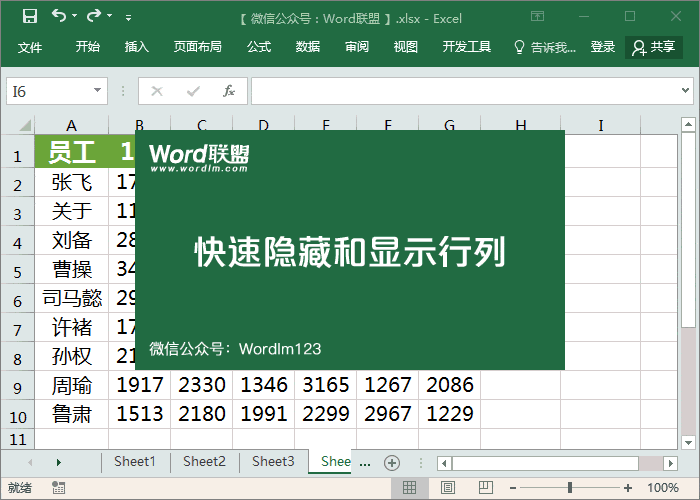Click horizontal scrollbar right arrow
This screenshot has width=700, height=500.
click(x=670, y=463)
